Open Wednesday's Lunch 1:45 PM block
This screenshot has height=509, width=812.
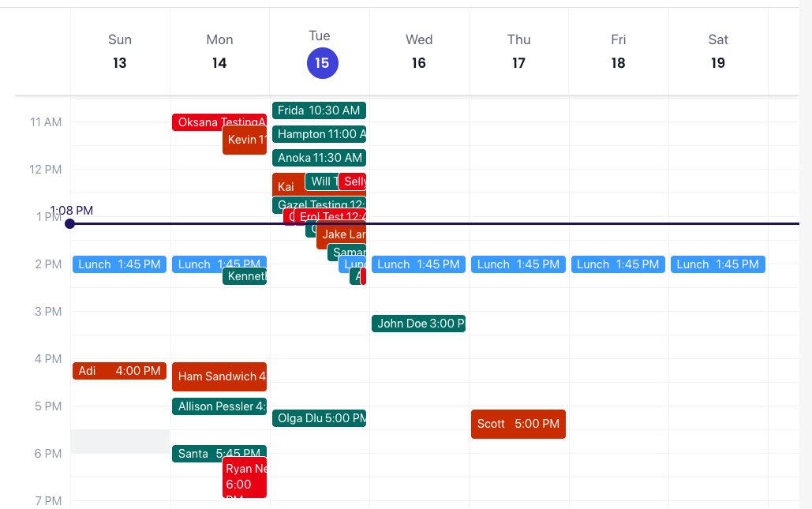point(418,264)
